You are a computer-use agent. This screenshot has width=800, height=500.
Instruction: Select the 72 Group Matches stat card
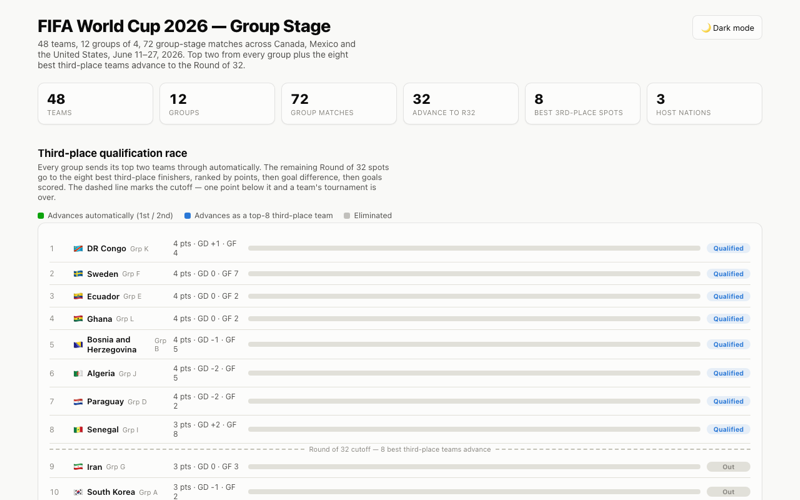339,104
